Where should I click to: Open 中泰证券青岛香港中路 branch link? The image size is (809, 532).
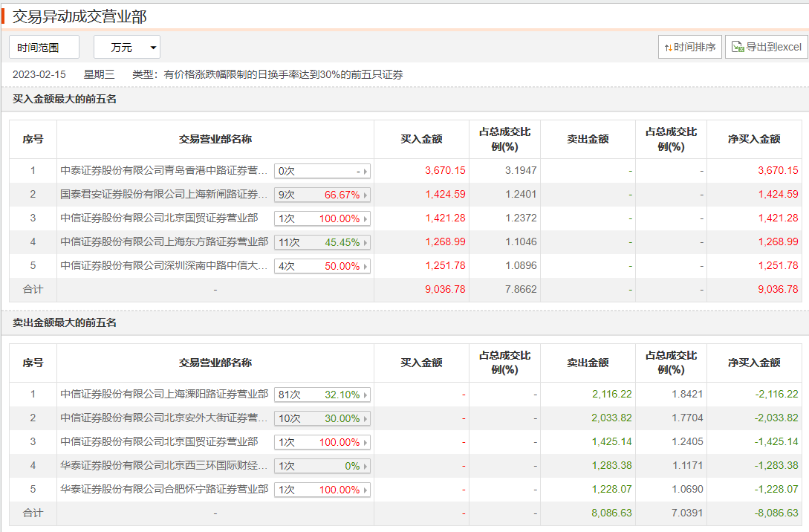pyautogui.click(x=164, y=171)
